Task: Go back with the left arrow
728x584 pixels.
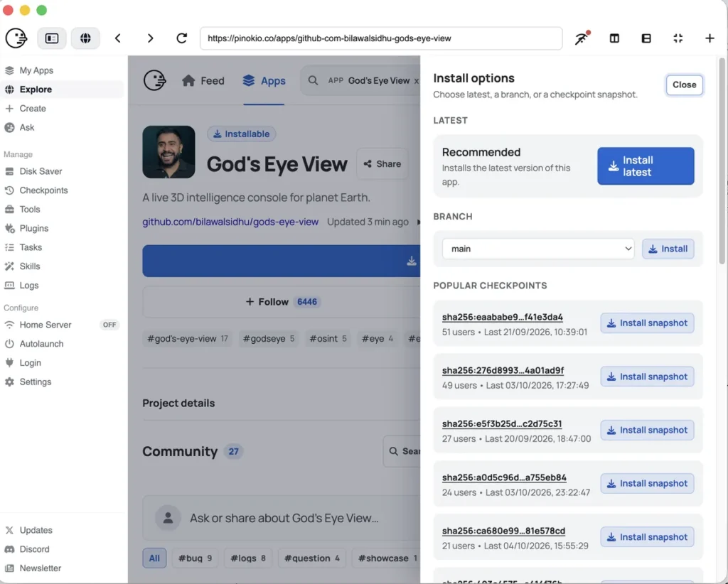Action: tap(118, 38)
